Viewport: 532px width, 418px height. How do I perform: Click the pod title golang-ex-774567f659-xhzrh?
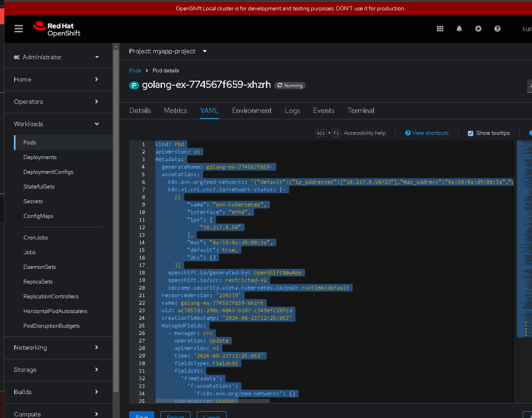tap(206, 85)
